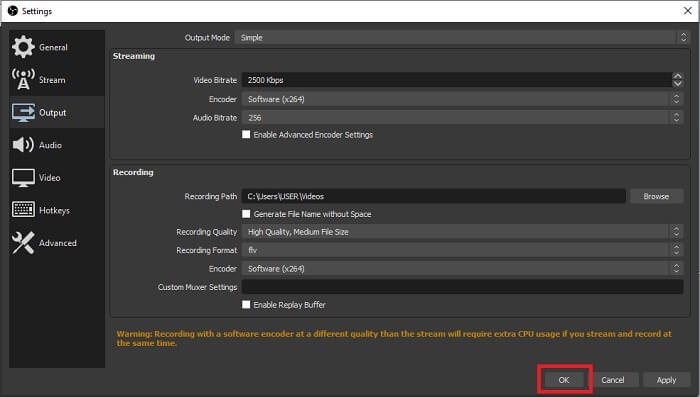Switch to the Stream settings section
The width and height of the screenshot is (700, 397).
tap(57, 79)
